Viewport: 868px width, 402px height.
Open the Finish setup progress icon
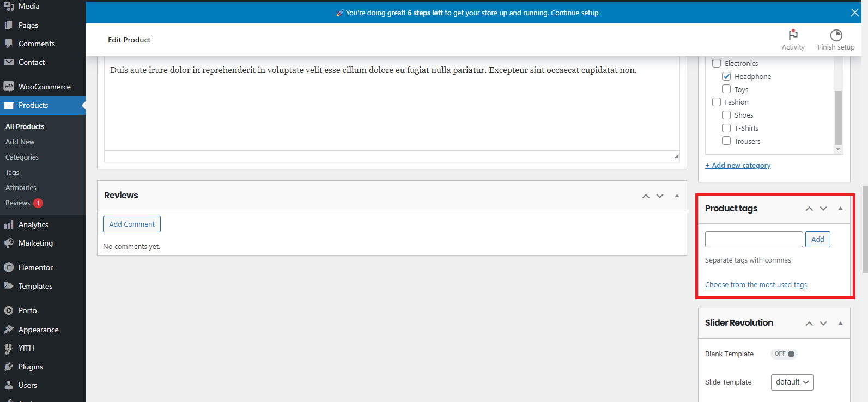click(836, 35)
